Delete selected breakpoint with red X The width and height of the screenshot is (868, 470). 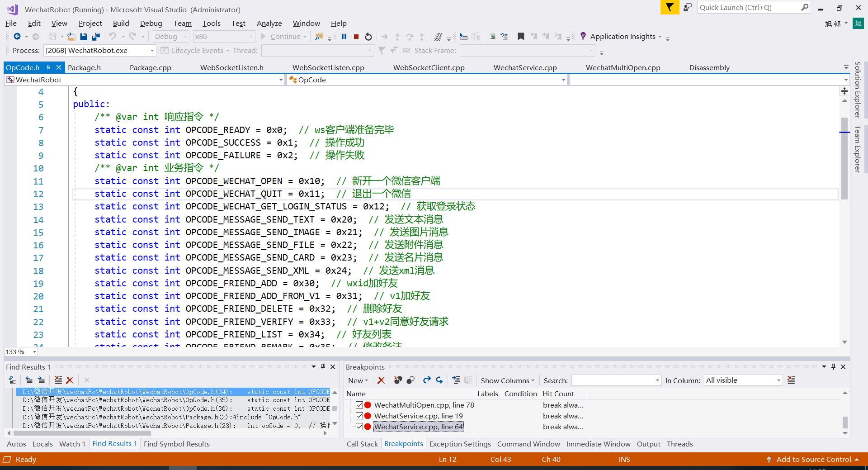381,380
